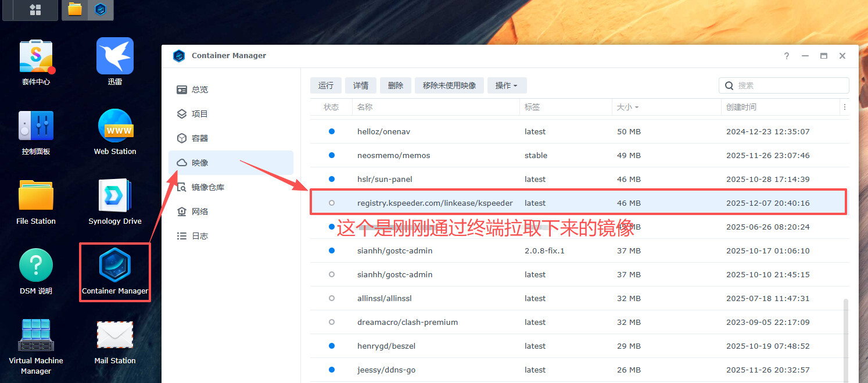This screenshot has width=868, height=383.
Task: Click status dot of helloz/onenav image
Action: click(332, 131)
